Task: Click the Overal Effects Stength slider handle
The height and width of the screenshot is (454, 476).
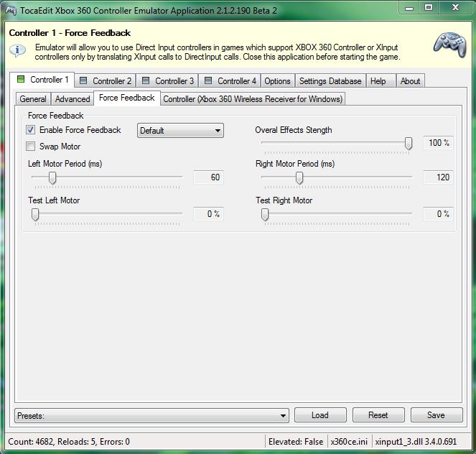Action: pos(409,143)
